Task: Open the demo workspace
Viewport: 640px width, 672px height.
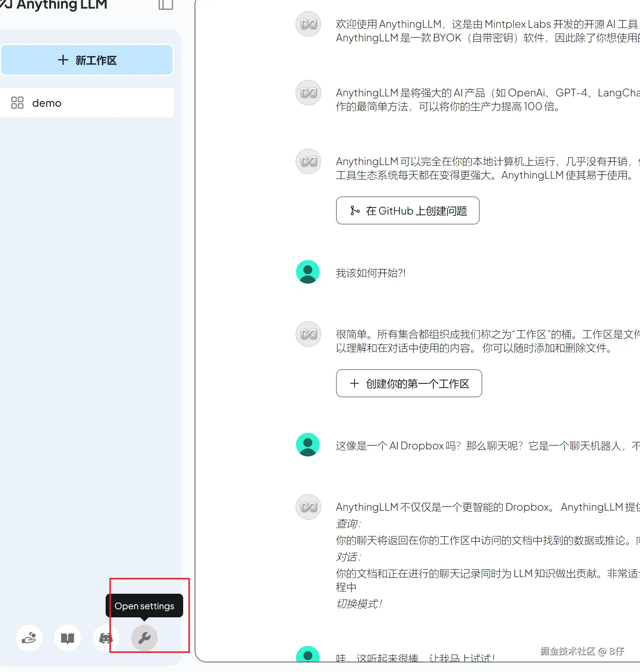Action: coord(87,103)
